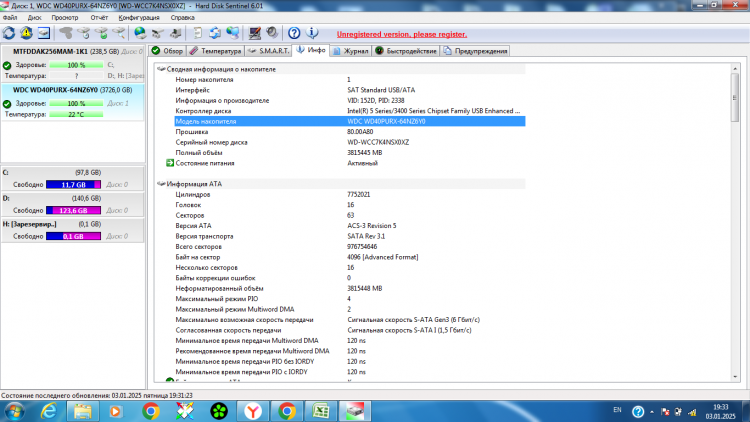Click the EN language indicator in tray
Image resolution: width=750 pixels, height=422 pixels.
click(x=617, y=410)
